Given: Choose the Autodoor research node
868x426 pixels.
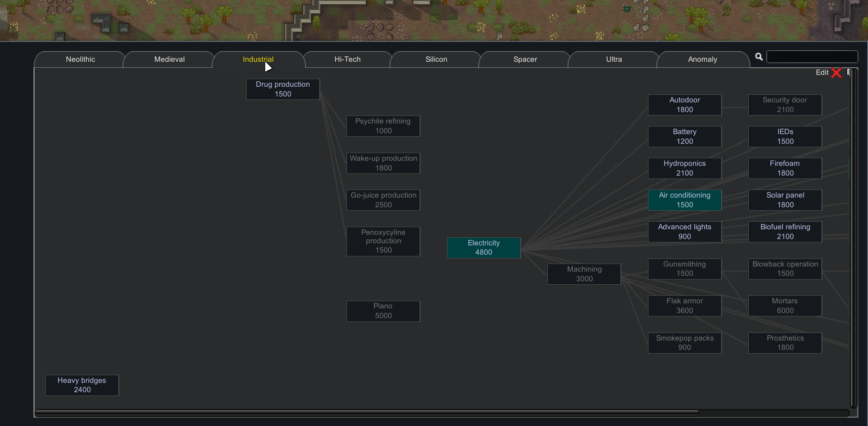Looking at the screenshot, I should 685,105.
